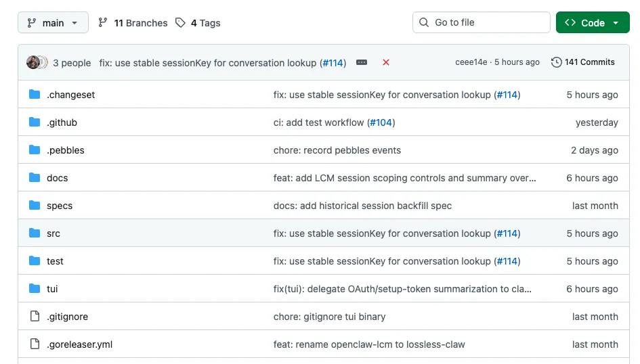View the 11 Branches list

point(133,23)
